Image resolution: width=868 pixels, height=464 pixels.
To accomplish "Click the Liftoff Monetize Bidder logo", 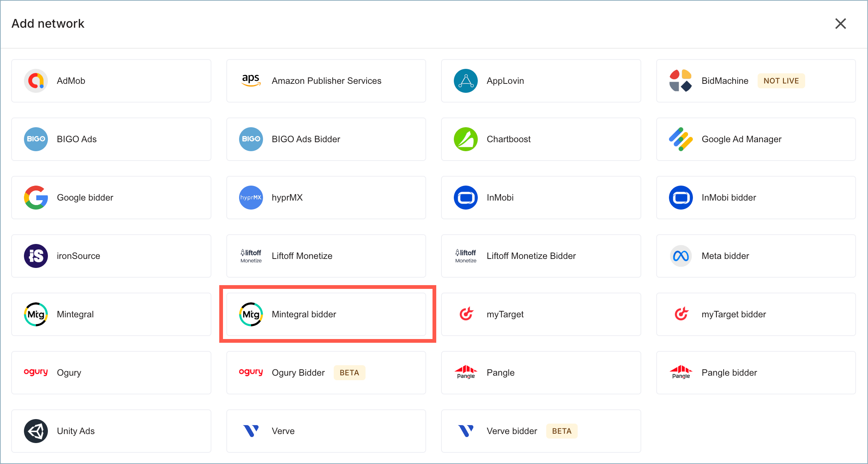I will (x=466, y=256).
